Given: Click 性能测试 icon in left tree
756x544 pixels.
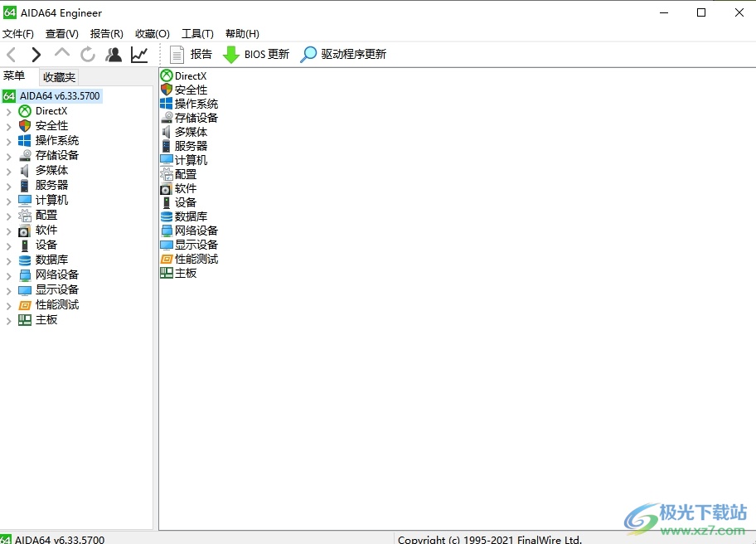Looking at the screenshot, I should (x=25, y=305).
